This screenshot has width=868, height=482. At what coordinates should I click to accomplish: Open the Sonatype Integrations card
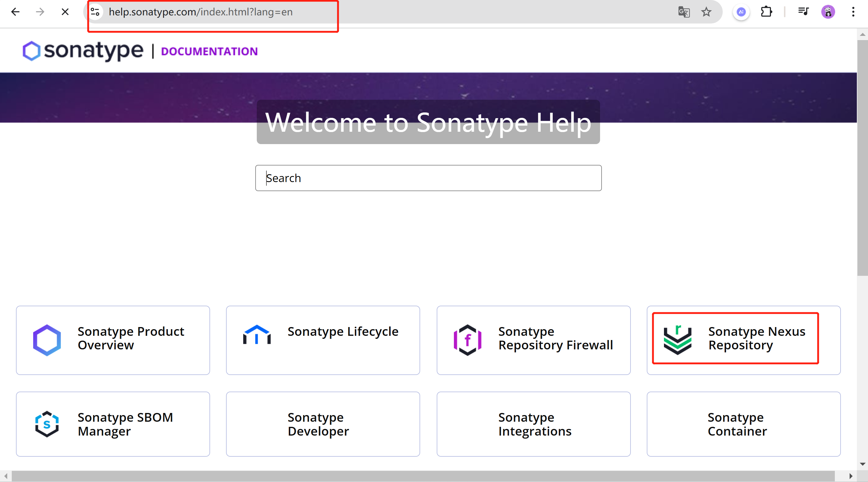533,424
